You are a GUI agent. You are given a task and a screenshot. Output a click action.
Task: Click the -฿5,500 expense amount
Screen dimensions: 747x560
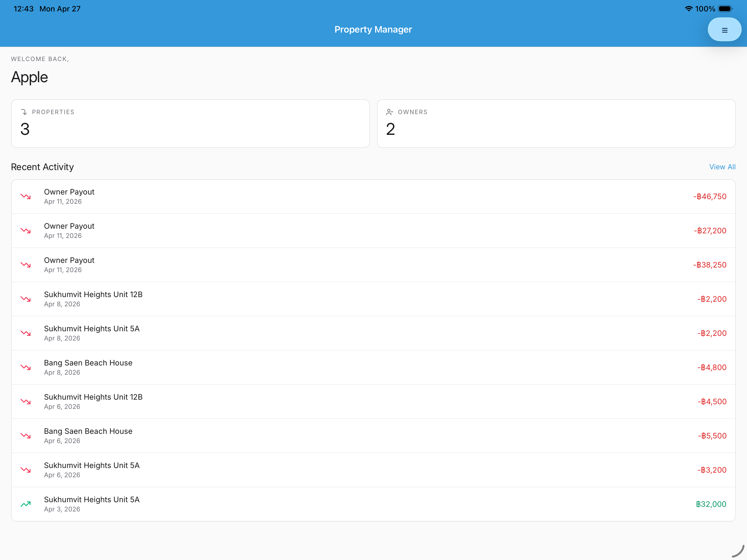(712, 435)
